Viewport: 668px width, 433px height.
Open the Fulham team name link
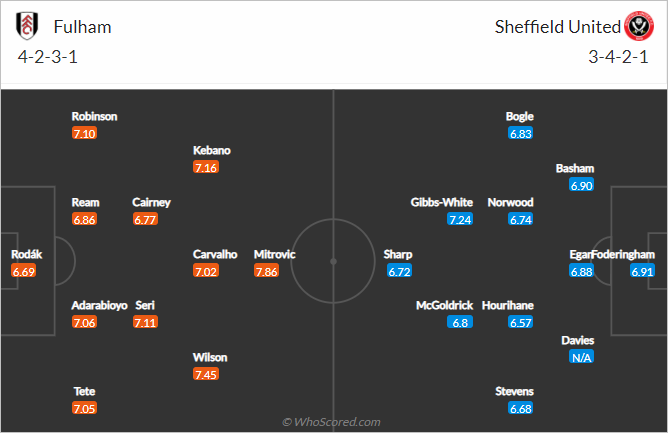pyautogui.click(x=82, y=27)
